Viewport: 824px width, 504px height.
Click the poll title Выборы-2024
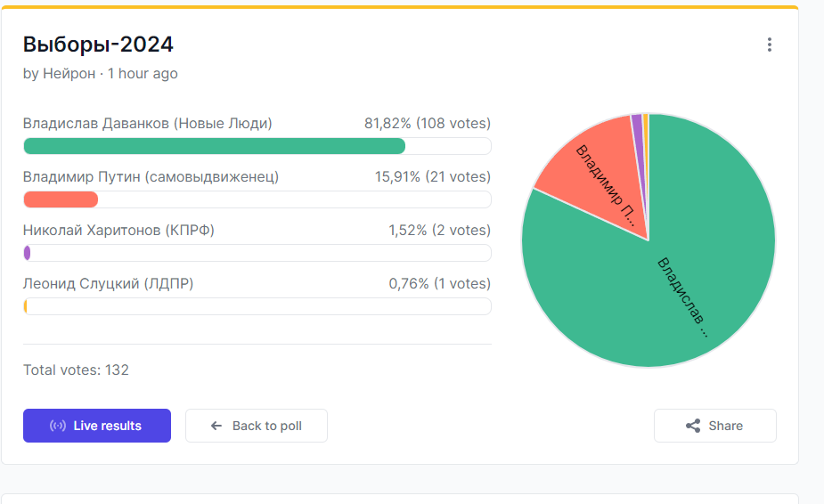[98, 45]
